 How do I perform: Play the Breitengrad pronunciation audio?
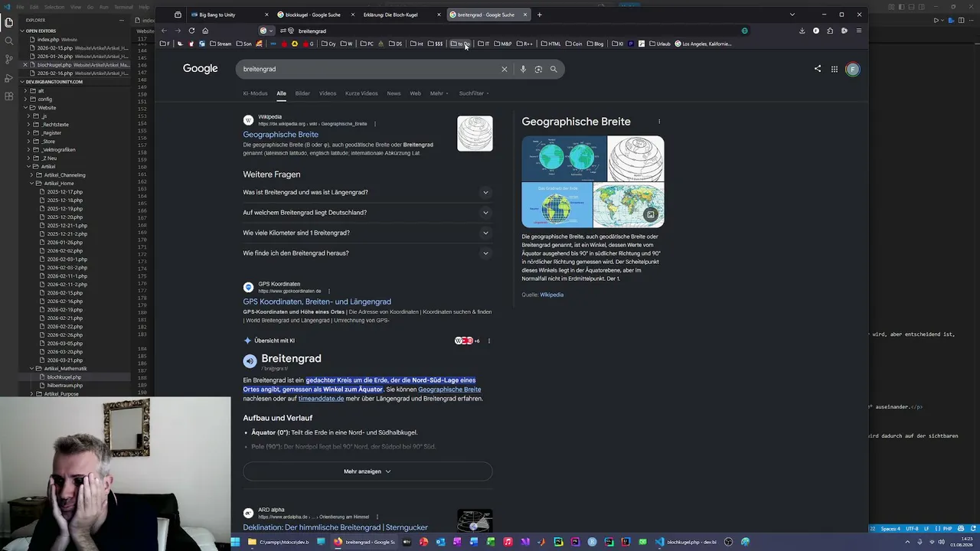pyautogui.click(x=250, y=361)
